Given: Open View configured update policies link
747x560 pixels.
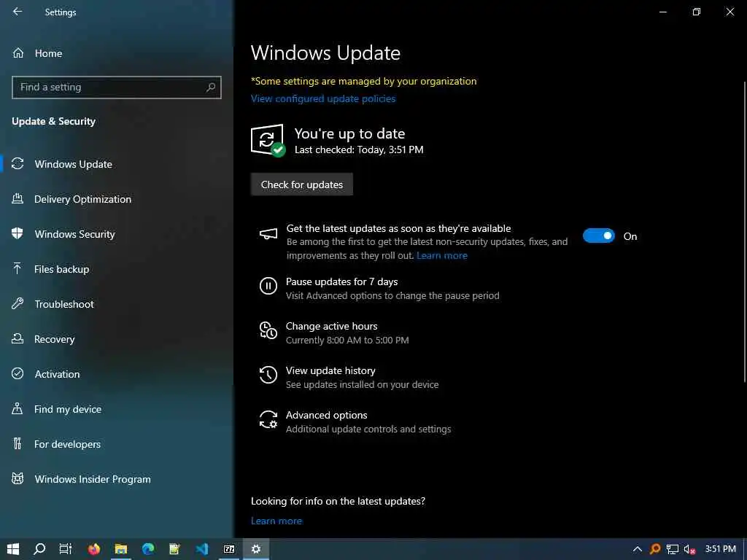Looking at the screenshot, I should (323, 98).
